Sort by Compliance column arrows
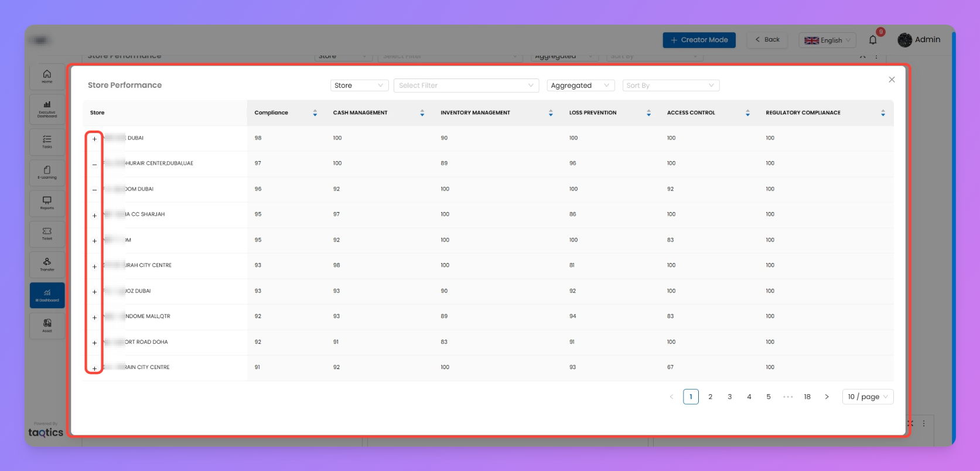Viewport: 980px width, 471px height. pyautogui.click(x=315, y=113)
